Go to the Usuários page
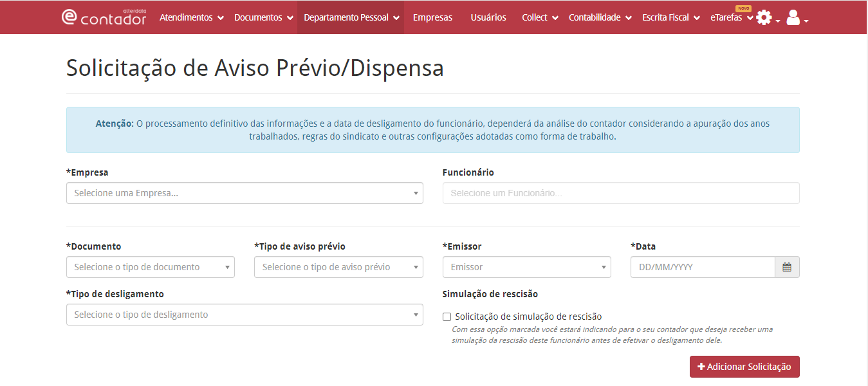 tap(488, 17)
